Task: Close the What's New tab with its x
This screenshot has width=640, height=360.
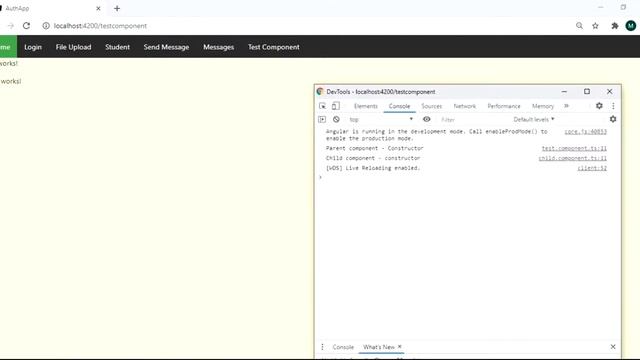Action: click(x=400, y=347)
